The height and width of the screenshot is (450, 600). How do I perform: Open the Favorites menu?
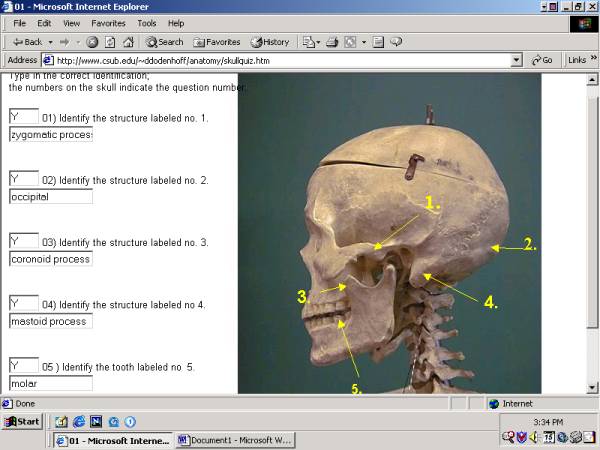pos(108,23)
